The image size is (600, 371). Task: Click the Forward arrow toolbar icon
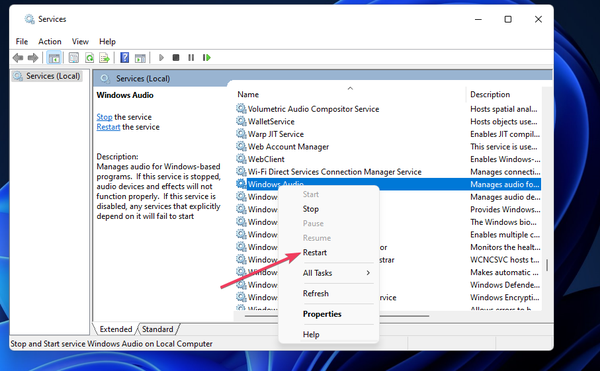coord(33,58)
